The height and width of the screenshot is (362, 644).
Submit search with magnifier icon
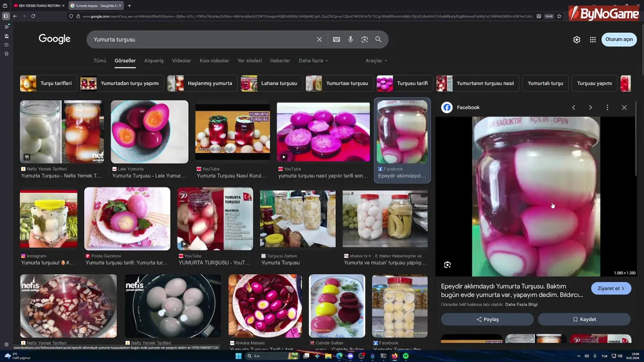click(378, 39)
